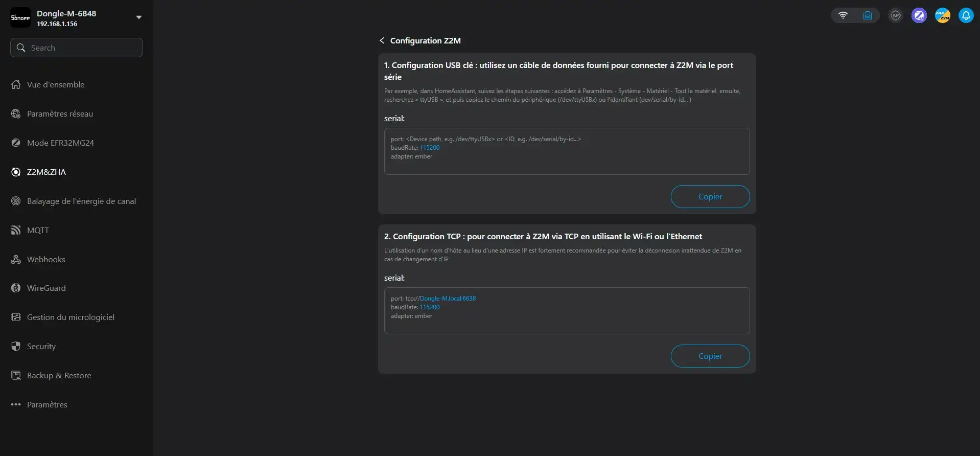Screen dimensions: 980x456
Task: Click the SONOFF logo in sidebar
Action: (20, 17)
